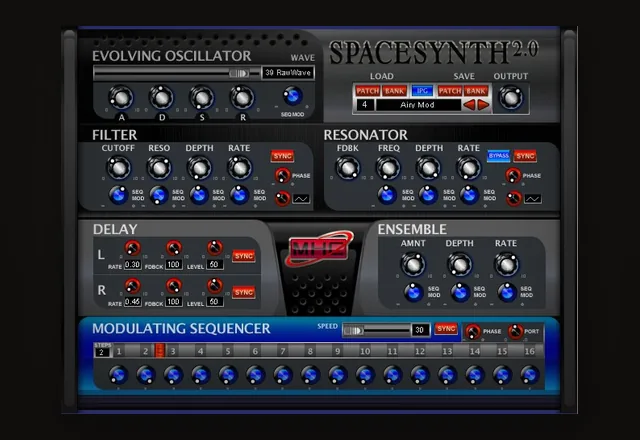Click the Resonator DEPTH knob
640x440 pixels.
(428, 168)
